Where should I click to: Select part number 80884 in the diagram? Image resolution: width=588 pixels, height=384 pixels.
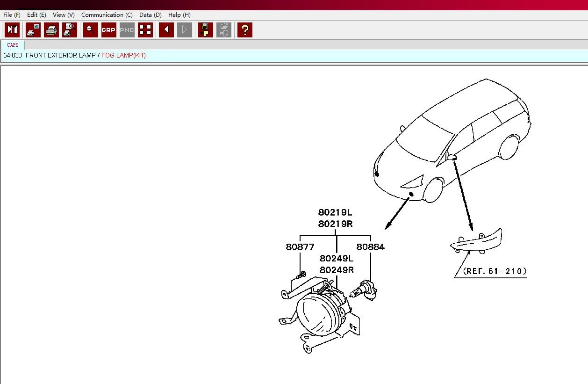point(371,247)
